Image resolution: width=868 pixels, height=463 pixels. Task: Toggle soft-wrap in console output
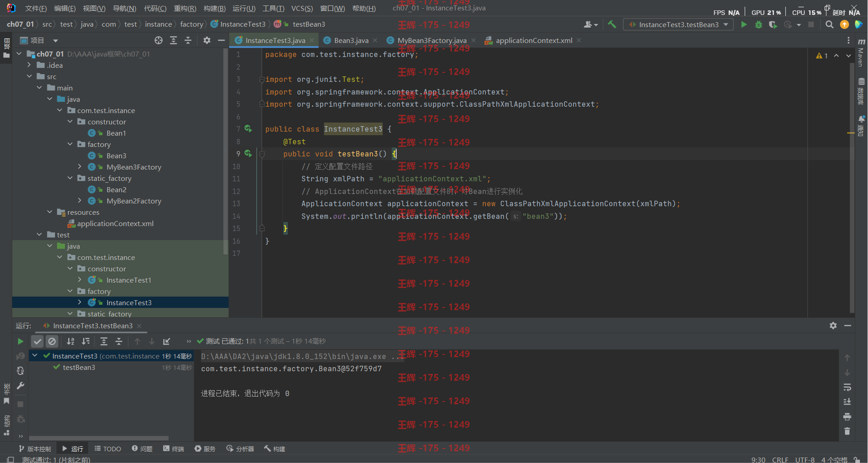tap(847, 387)
